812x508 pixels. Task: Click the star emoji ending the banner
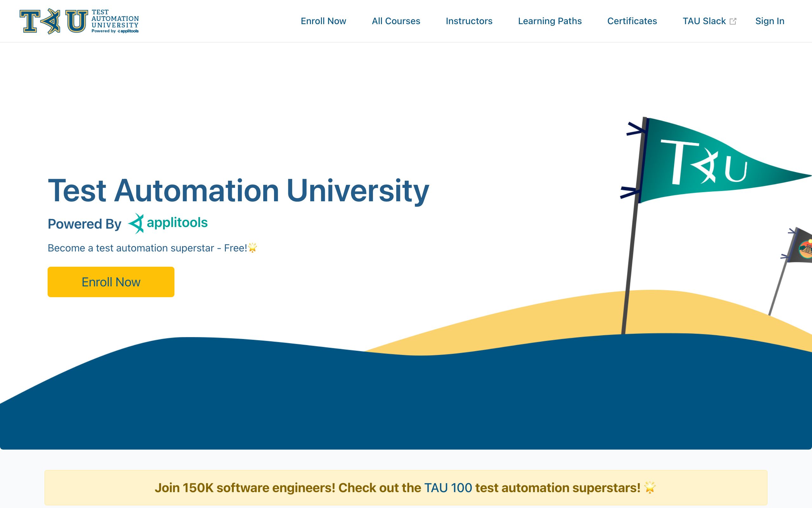650,487
